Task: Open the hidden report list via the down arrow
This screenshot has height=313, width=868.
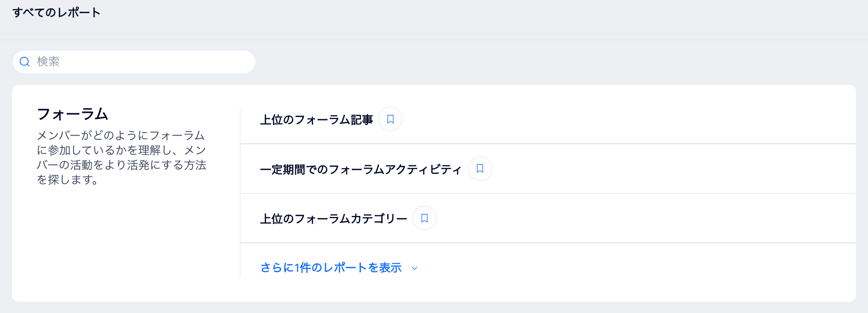Action: (414, 268)
